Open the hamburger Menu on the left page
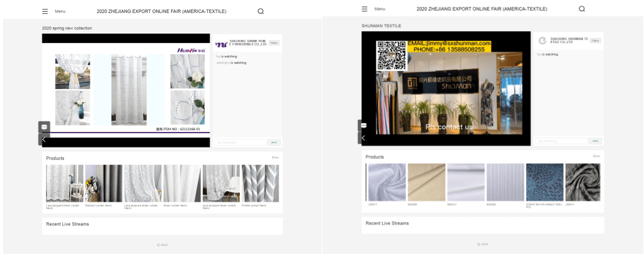This screenshot has width=644, height=254. pos(45,11)
